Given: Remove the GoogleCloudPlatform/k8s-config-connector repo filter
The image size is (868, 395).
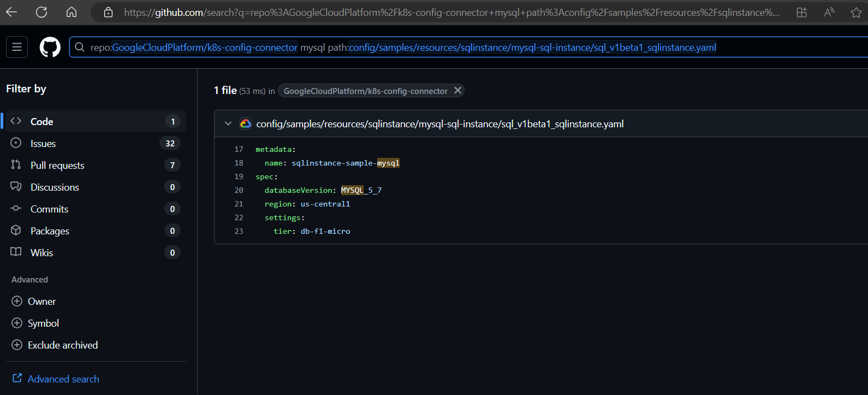Looking at the screenshot, I should (457, 90).
